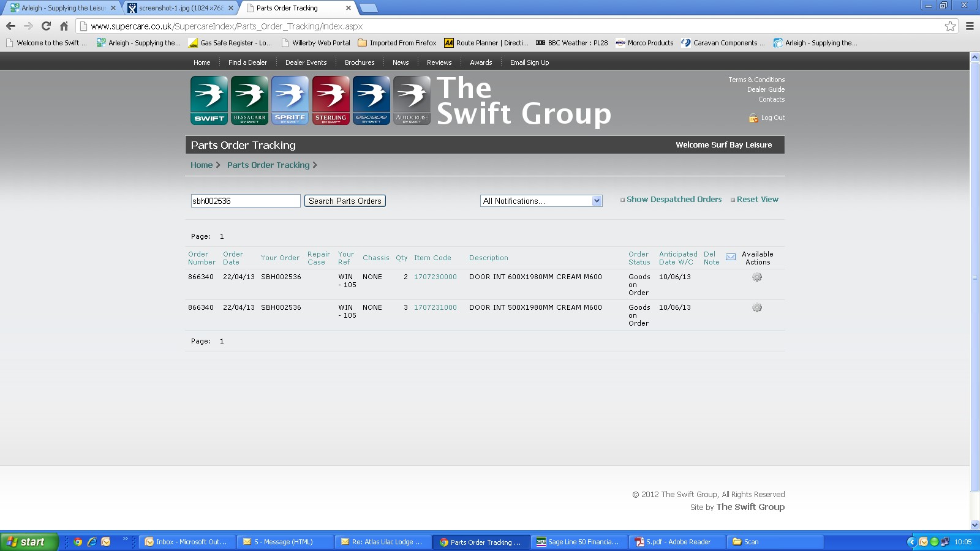
Task: Open the Windows Start button
Action: tap(29, 542)
